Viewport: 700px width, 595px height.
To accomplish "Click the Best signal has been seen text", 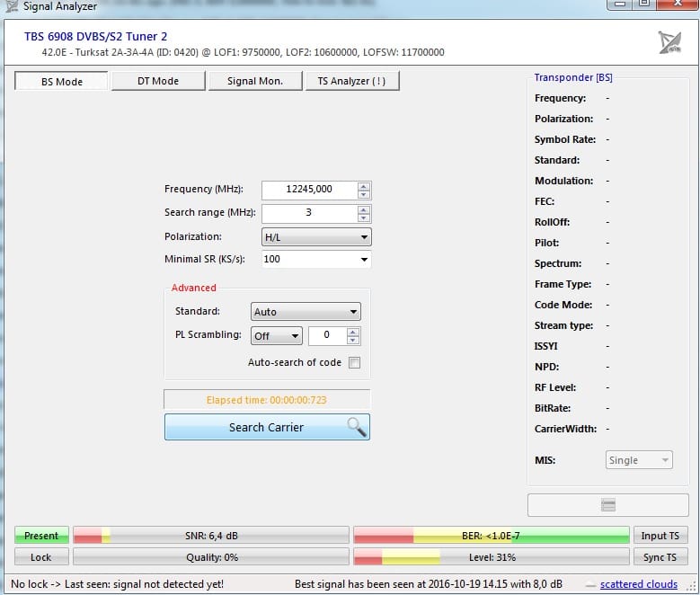I will (x=428, y=584).
